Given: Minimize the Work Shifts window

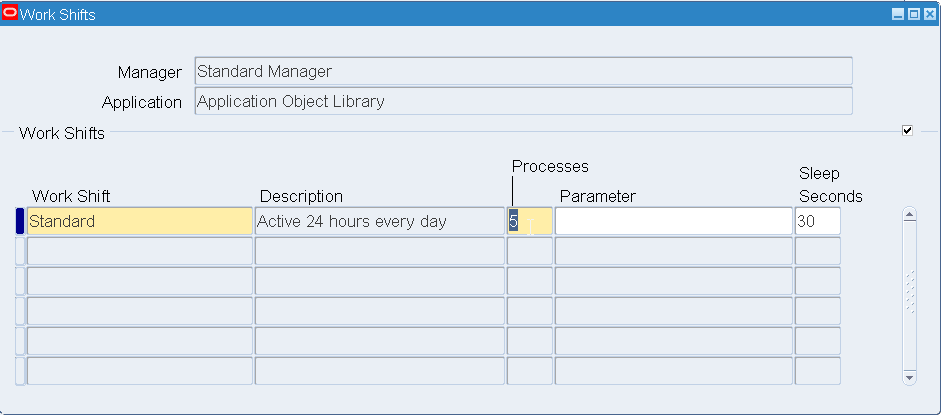Looking at the screenshot, I should click(x=898, y=15).
